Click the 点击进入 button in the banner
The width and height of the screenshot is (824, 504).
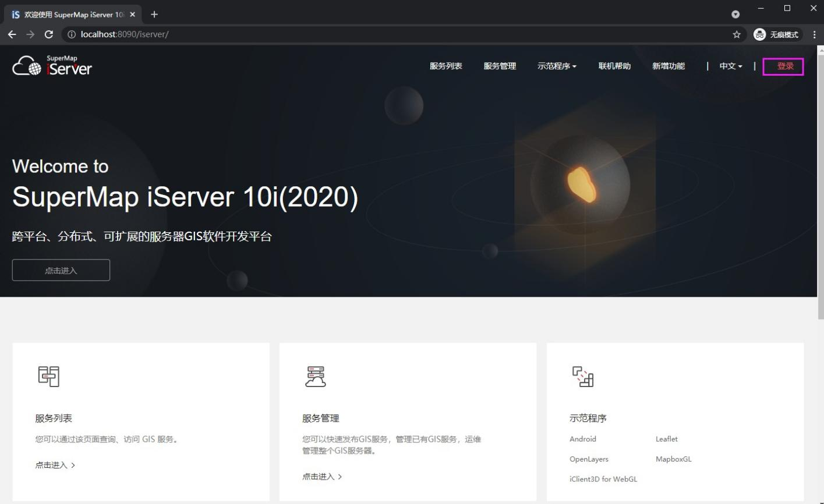pyautogui.click(x=61, y=270)
